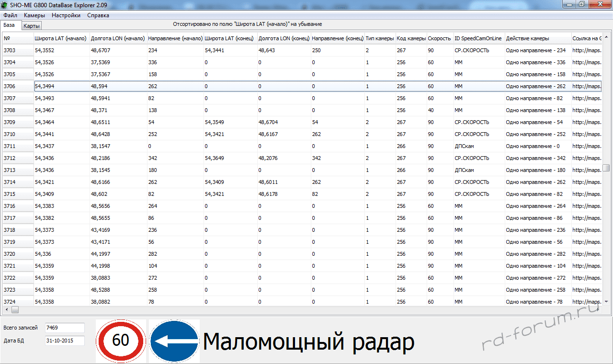Open the maps link in row 3720
The width and height of the screenshot is (613, 364).
(587, 254)
